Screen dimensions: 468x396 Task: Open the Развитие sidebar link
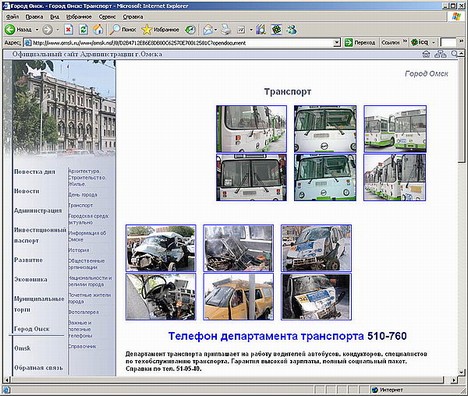click(28, 260)
